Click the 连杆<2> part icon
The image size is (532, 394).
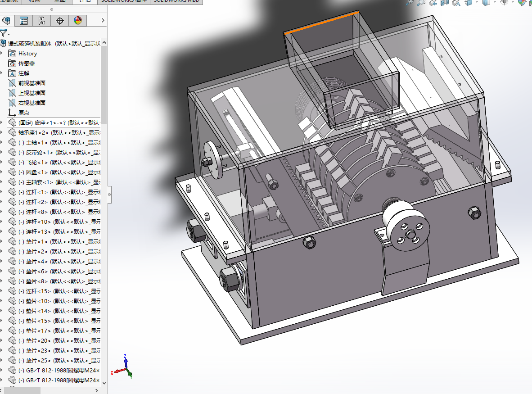click(12, 202)
